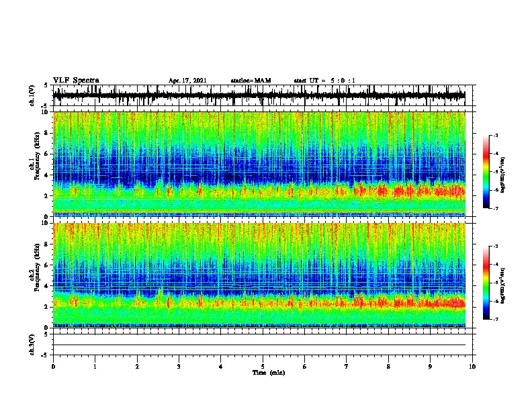Click the time-axis tick label "8"
532x411 pixels.
[x=388, y=367]
